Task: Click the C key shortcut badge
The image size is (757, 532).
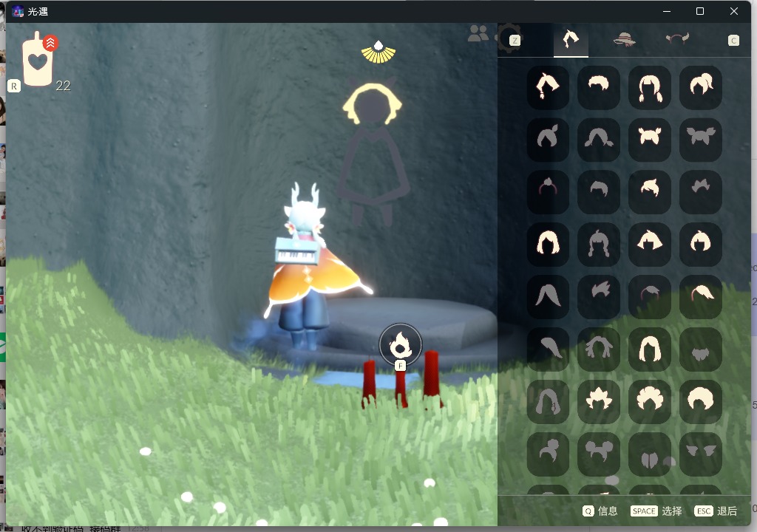Action: pos(733,41)
